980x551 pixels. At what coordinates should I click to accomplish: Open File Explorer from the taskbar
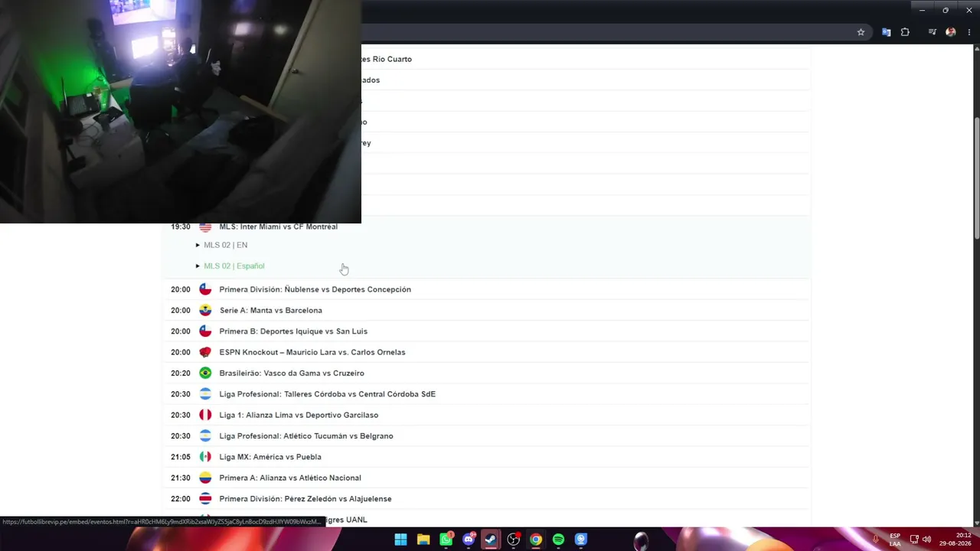(423, 540)
